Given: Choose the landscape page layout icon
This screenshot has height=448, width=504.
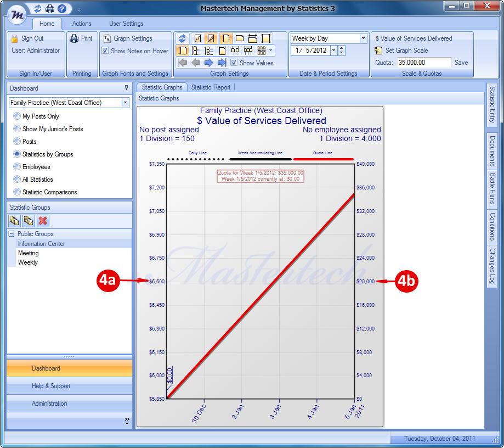Looking at the screenshot, I should pyautogui.click(x=240, y=38).
